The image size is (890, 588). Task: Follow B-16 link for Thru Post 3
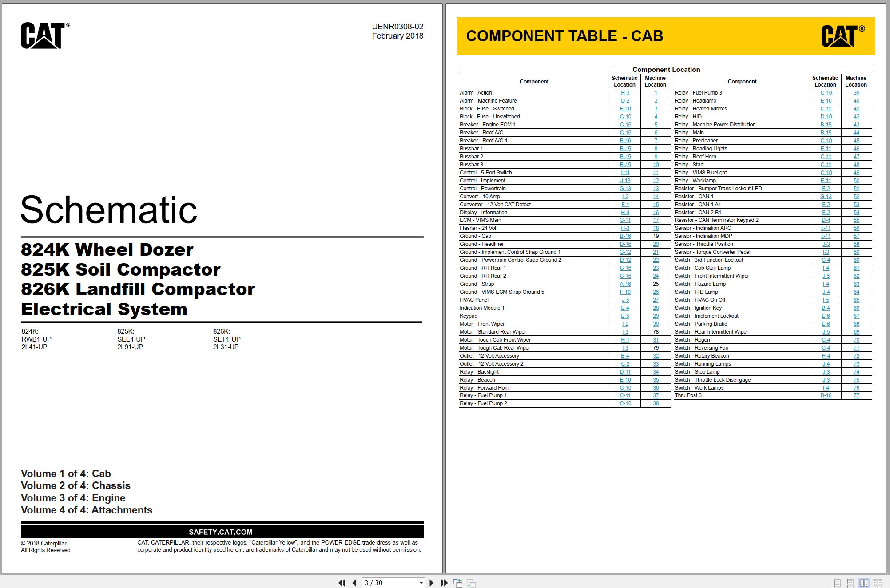pos(826,395)
